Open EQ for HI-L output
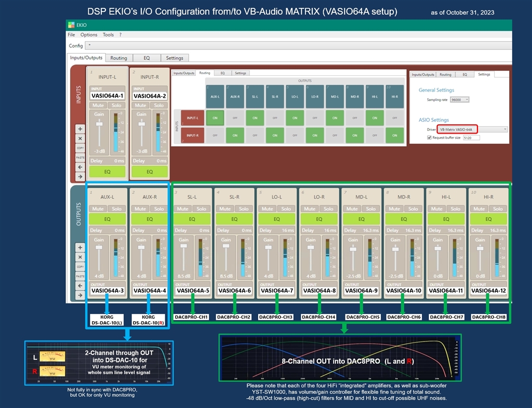 (446, 219)
